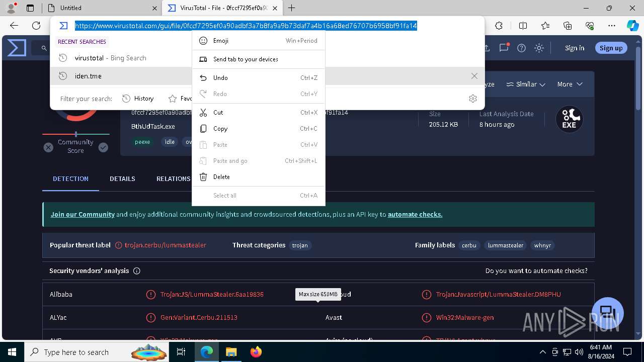Open Edge Settings and more menu
This screenshot has height=362, width=644.
point(612,26)
